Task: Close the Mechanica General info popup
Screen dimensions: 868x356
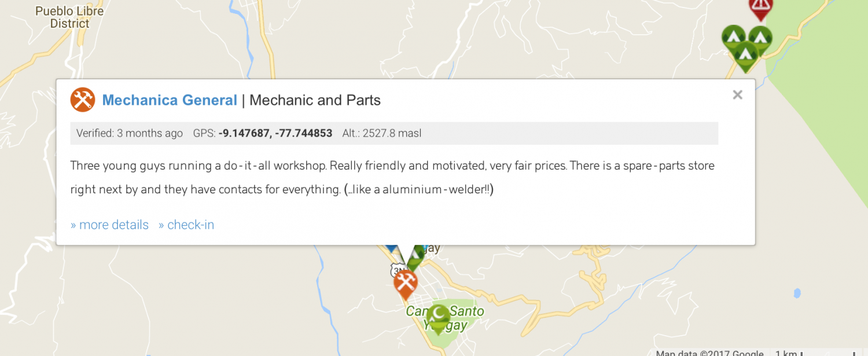Action: click(x=737, y=95)
